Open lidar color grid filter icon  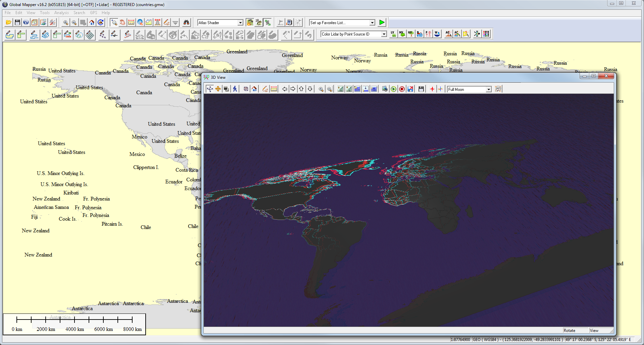(x=486, y=34)
